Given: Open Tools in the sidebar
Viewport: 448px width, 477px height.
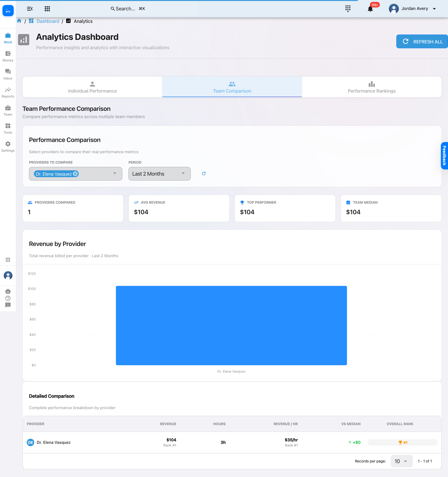Looking at the screenshot, I should tap(8, 129).
